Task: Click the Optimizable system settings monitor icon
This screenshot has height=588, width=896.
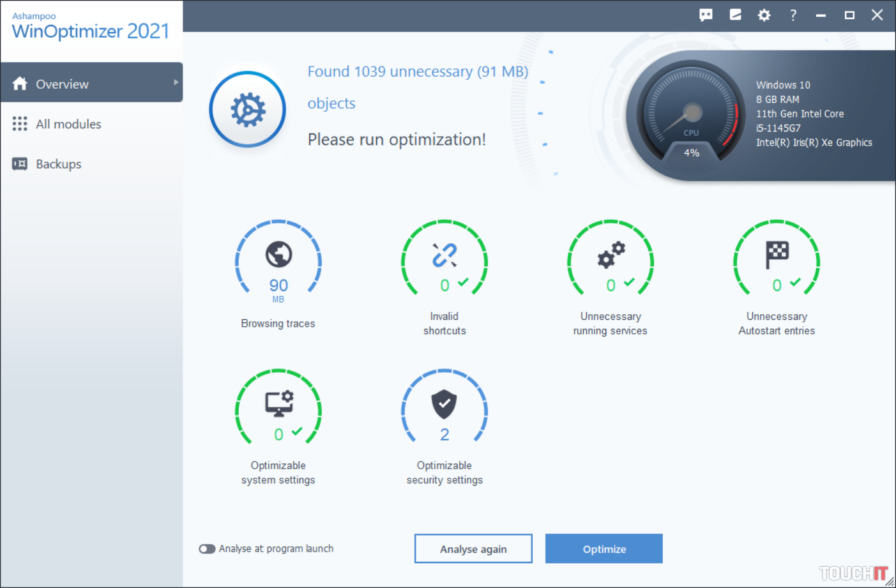Action: click(x=278, y=403)
